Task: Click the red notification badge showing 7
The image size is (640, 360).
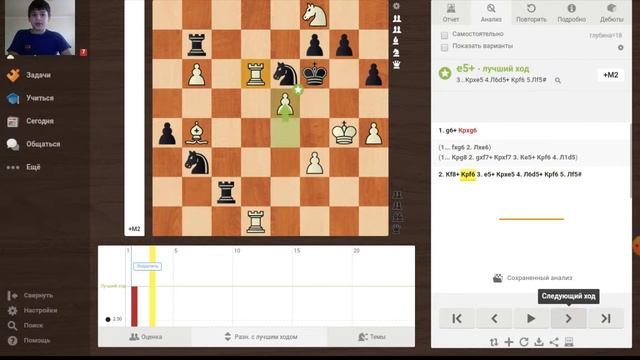Action: coord(83,52)
